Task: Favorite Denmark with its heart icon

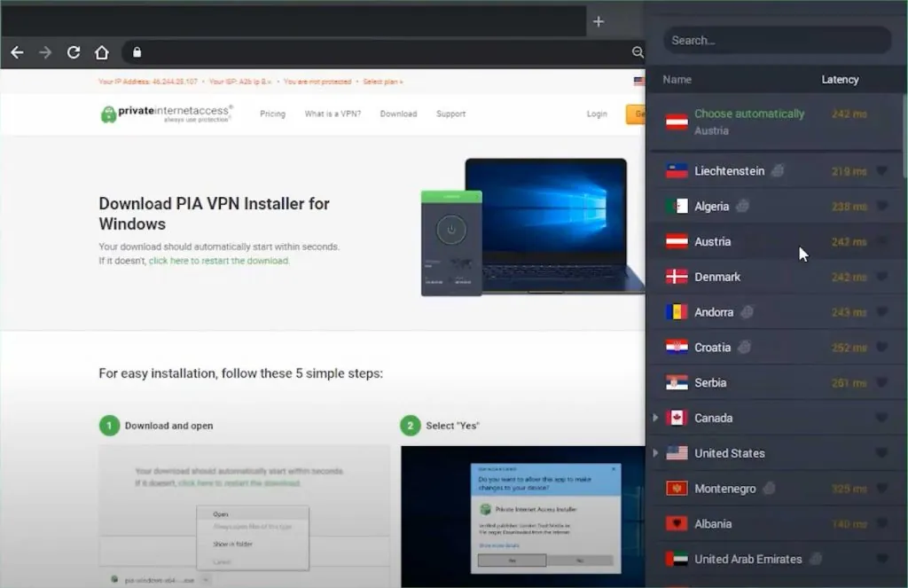Action: (x=881, y=277)
